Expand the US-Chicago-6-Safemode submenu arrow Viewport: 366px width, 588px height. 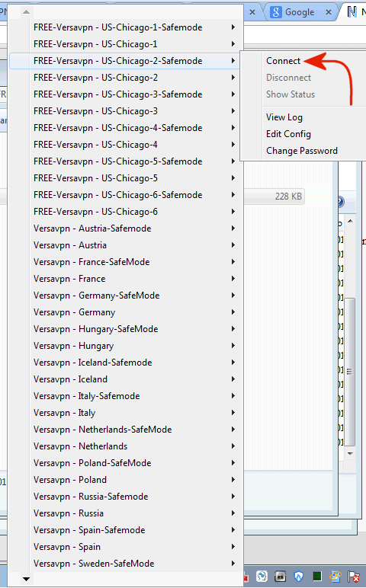(233, 195)
